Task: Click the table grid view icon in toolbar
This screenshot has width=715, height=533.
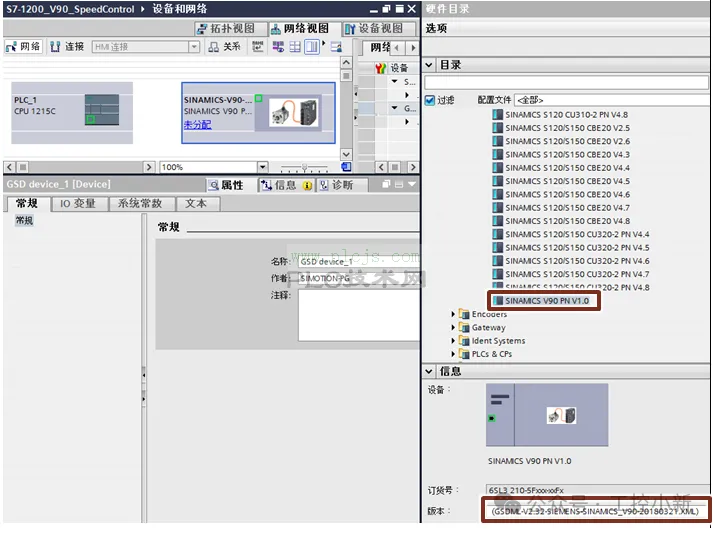Action: [x=295, y=47]
